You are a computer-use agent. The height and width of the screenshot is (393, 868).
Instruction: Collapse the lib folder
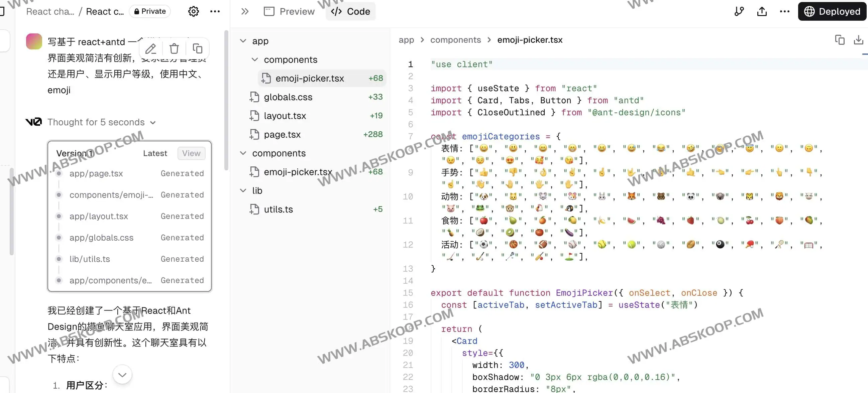coord(243,190)
